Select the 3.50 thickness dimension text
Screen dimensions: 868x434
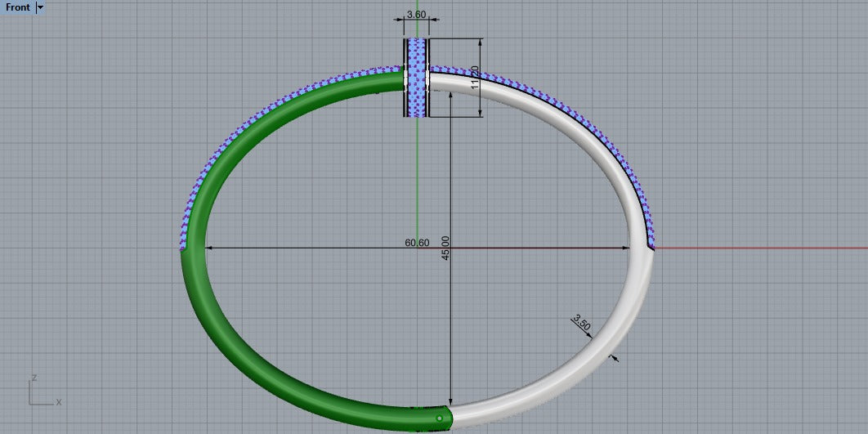[x=581, y=322]
